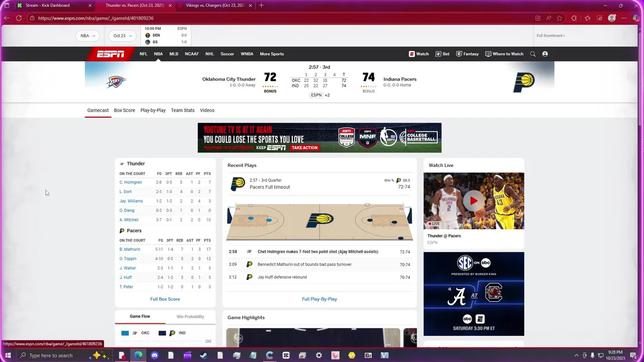Viewport: 644px width, 362px height.
Task: Open Steam from the taskbar
Action: click(x=203, y=355)
